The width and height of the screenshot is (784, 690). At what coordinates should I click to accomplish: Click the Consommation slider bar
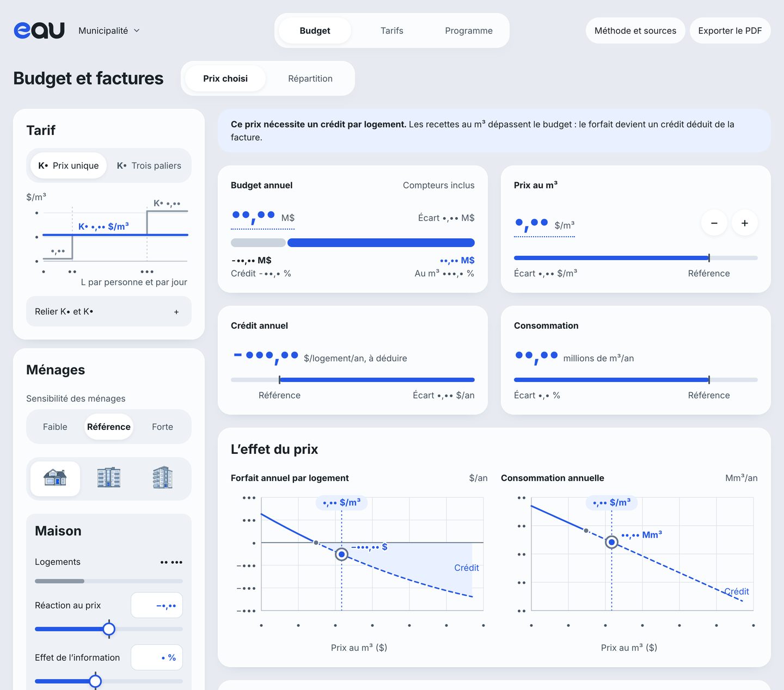click(x=636, y=380)
